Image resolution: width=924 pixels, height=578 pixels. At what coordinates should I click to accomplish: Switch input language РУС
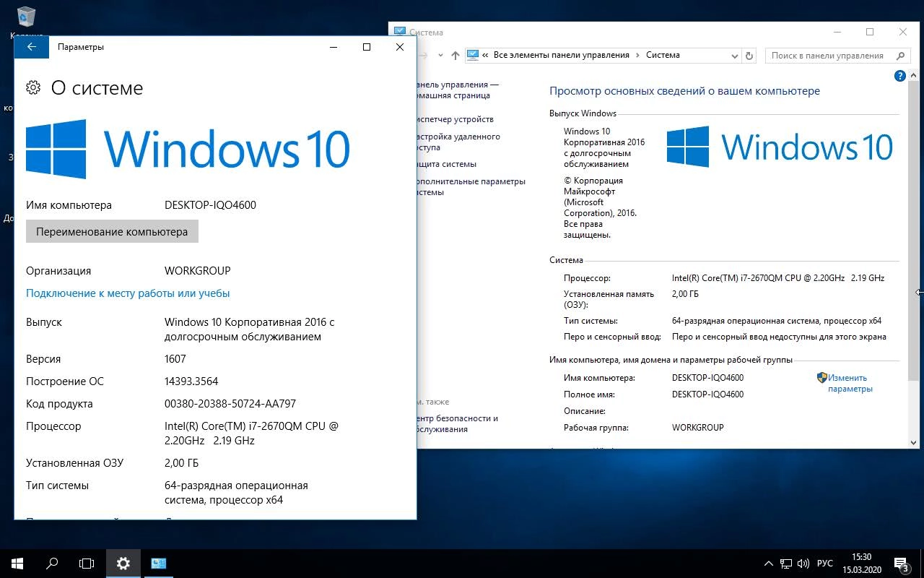coord(825,564)
